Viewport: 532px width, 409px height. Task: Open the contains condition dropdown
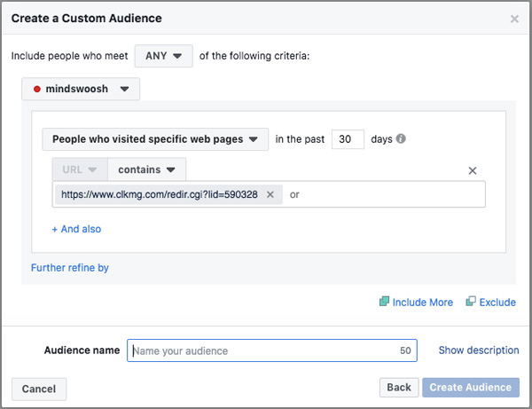146,169
